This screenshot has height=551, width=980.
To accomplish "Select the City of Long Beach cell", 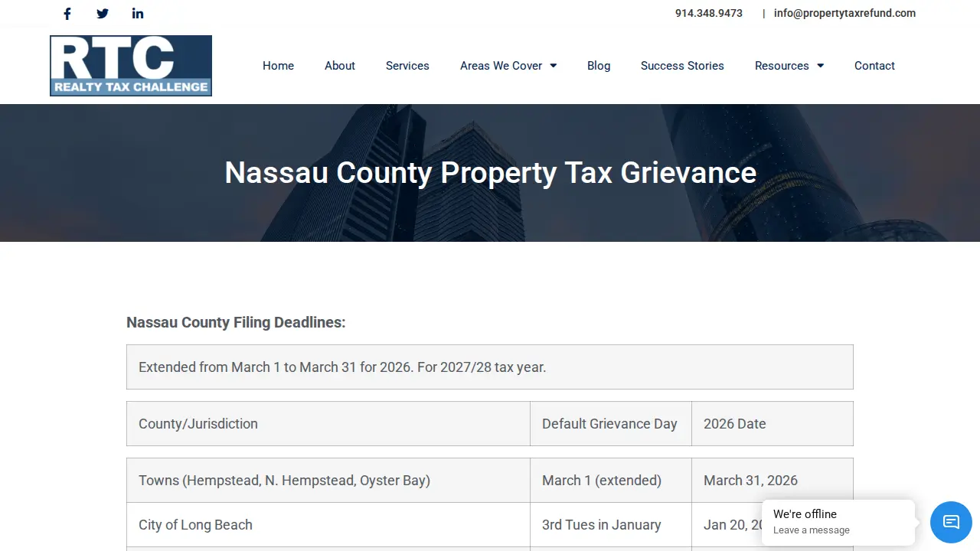I will 328,525.
